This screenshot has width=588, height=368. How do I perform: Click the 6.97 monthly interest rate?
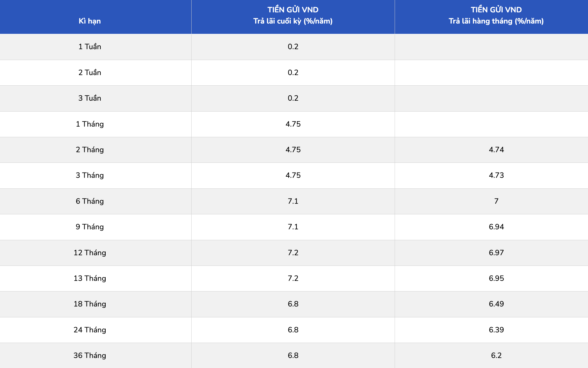(x=496, y=253)
